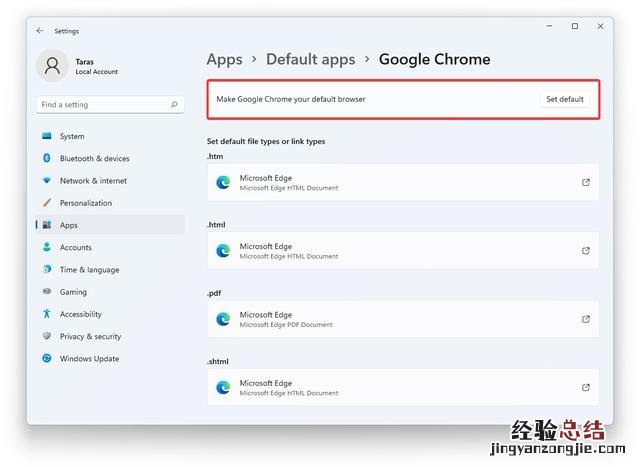The height and width of the screenshot is (467, 640).
Task: Select Privacy & security section
Action: [90, 337]
